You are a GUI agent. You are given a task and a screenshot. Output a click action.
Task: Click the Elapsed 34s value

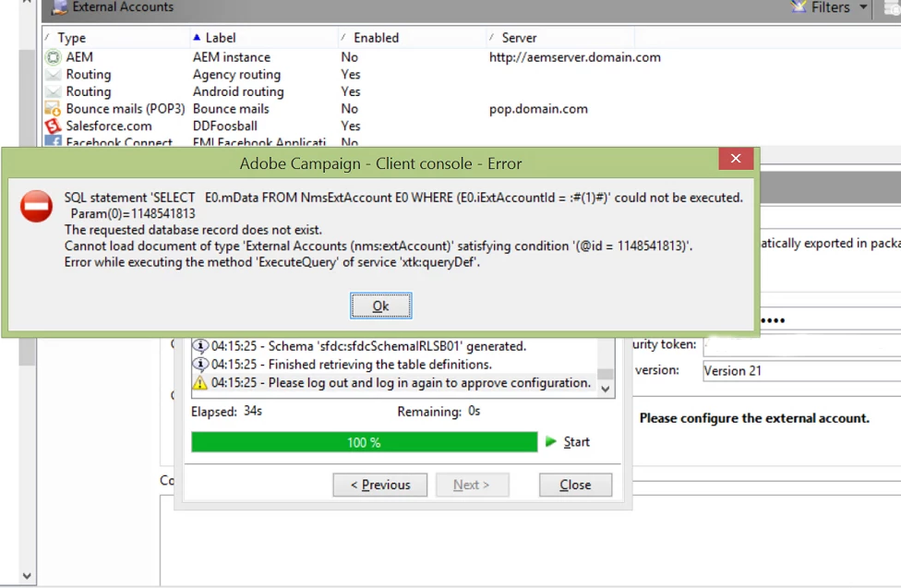point(253,412)
